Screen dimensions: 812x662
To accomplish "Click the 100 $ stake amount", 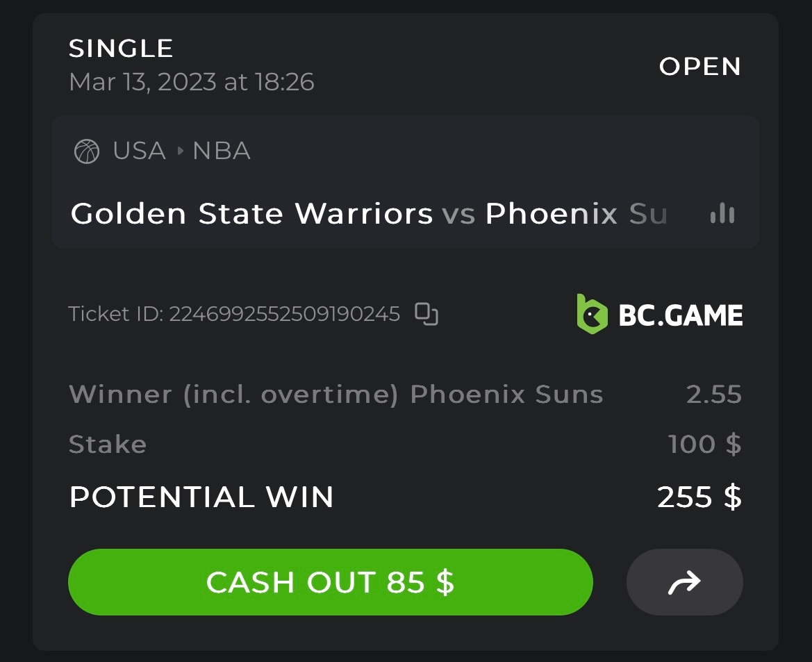I will tap(704, 444).
